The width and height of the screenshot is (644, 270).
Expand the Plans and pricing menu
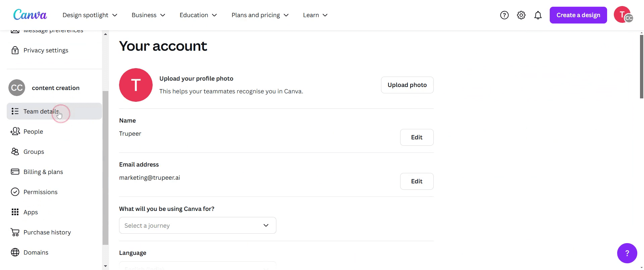coord(260,15)
